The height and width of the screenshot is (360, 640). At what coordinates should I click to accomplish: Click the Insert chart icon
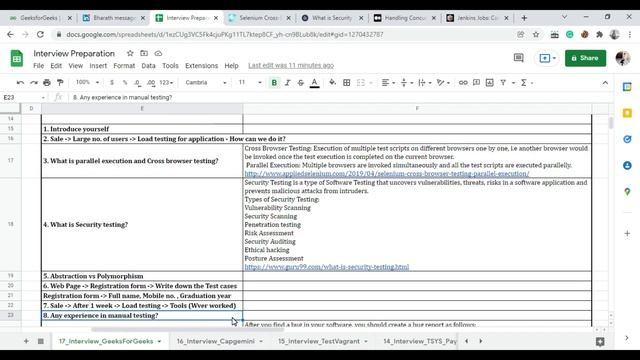pos(490,83)
